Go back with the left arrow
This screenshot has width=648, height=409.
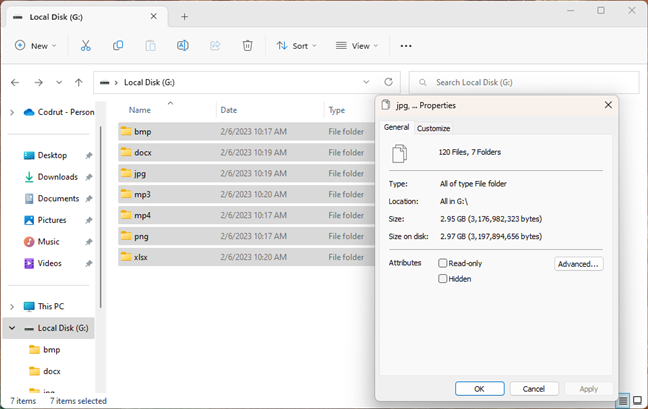(x=15, y=82)
